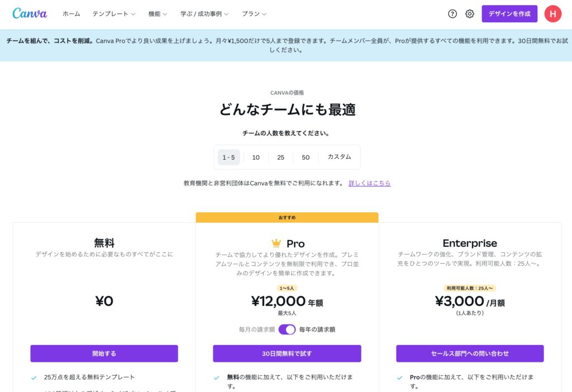Image resolution: width=572 pixels, height=392 pixels.
Task: Click the CANVAの価格 label
Action: (x=287, y=93)
